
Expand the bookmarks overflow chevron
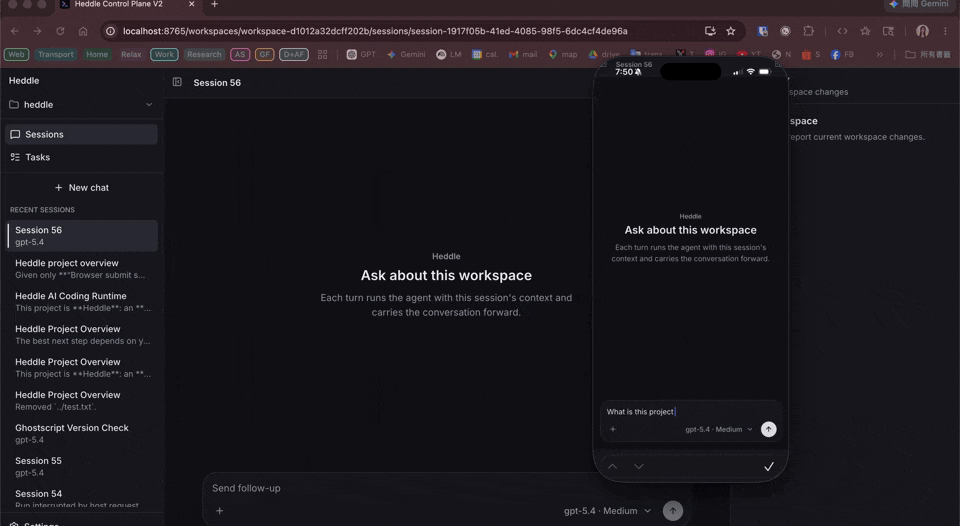pyautogui.click(x=880, y=54)
